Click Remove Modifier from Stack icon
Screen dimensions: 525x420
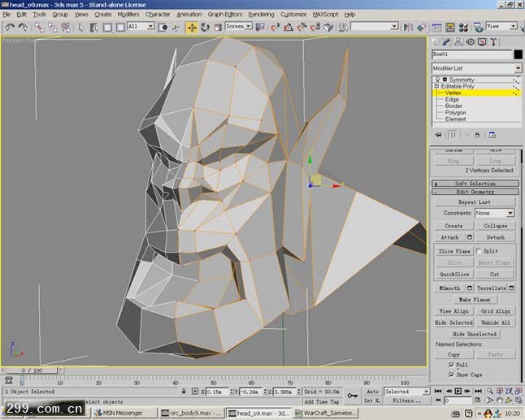tap(477, 135)
